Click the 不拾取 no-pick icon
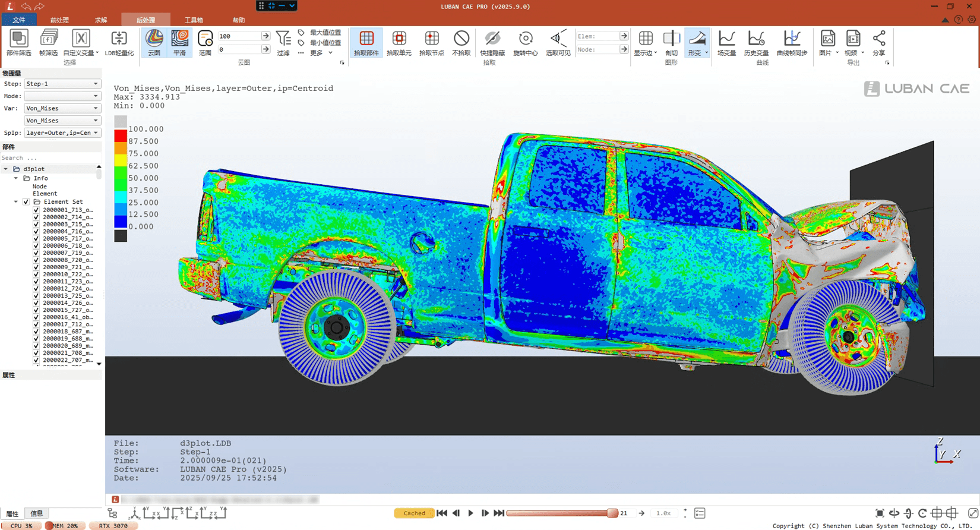 (x=461, y=42)
